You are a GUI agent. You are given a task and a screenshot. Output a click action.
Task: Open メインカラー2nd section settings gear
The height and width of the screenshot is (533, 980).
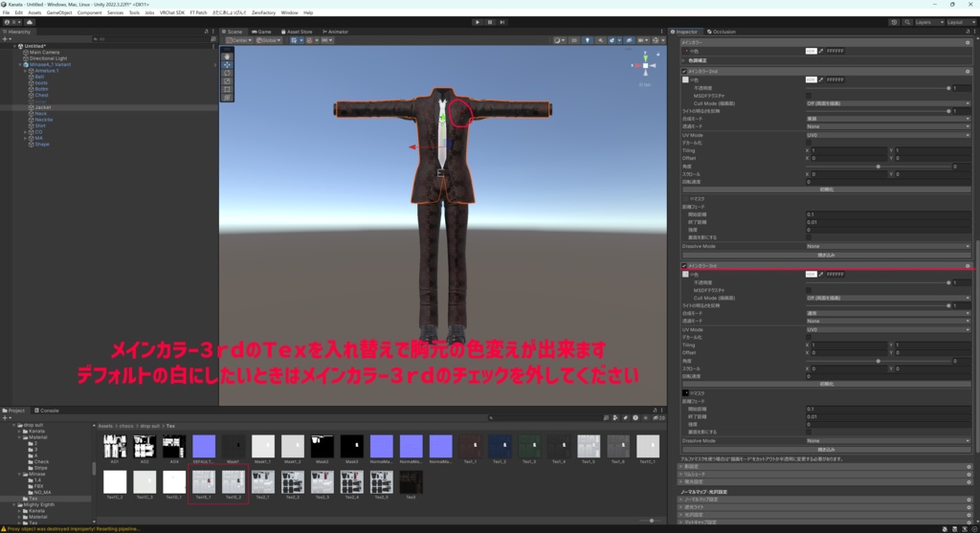coord(968,71)
